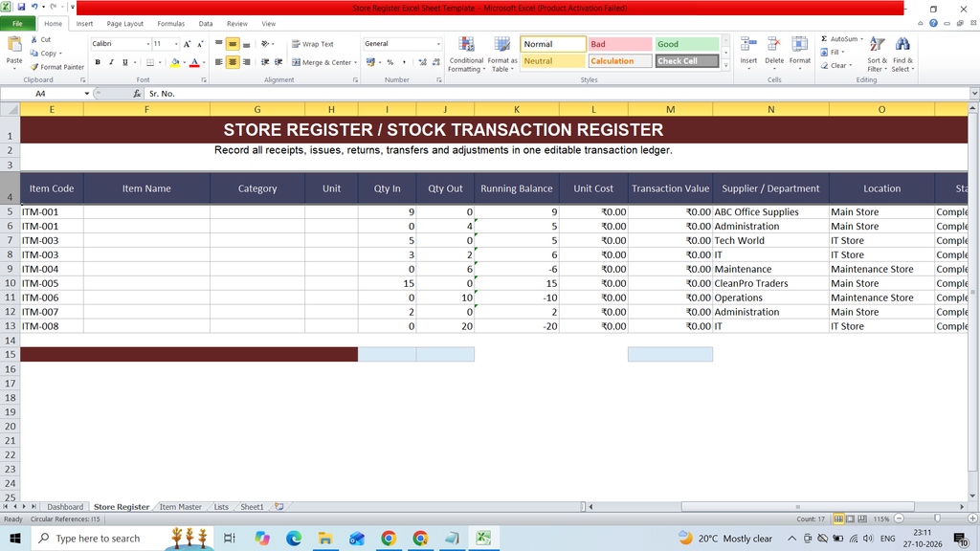Toggle Top Align vertical alignment
This screenshot has height=551, width=980.
219,44
